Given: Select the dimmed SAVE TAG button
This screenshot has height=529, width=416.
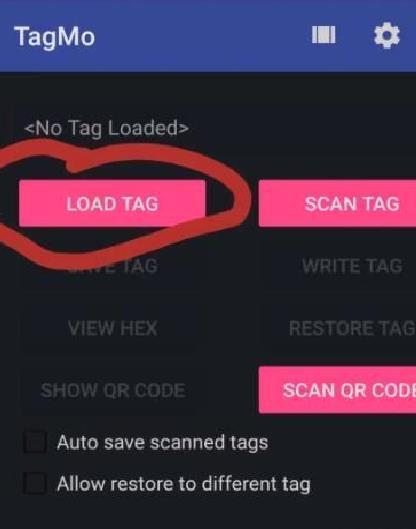Looking at the screenshot, I should click(112, 266).
